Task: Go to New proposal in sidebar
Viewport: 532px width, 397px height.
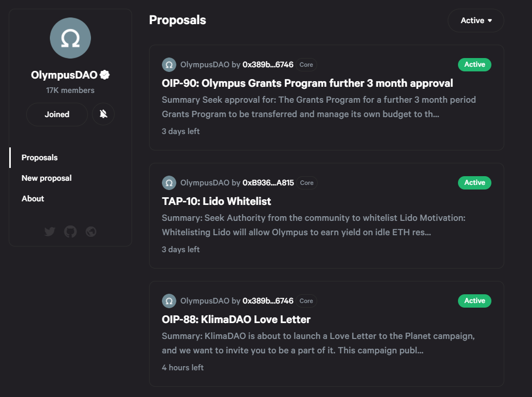Action: click(x=47, y=178)
